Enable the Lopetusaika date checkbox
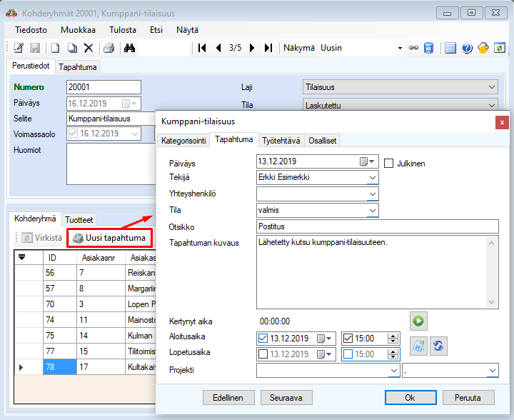This screenshot has height=420, width=514. tap(263, 354)
